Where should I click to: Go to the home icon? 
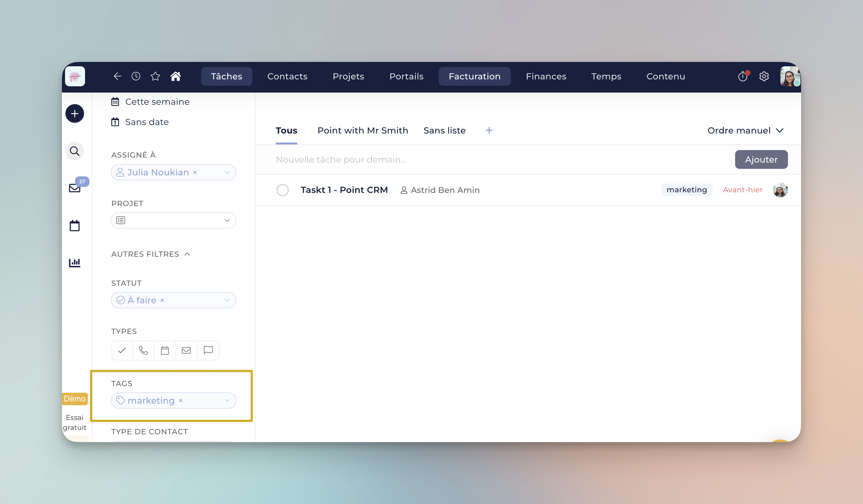[176, 76]
